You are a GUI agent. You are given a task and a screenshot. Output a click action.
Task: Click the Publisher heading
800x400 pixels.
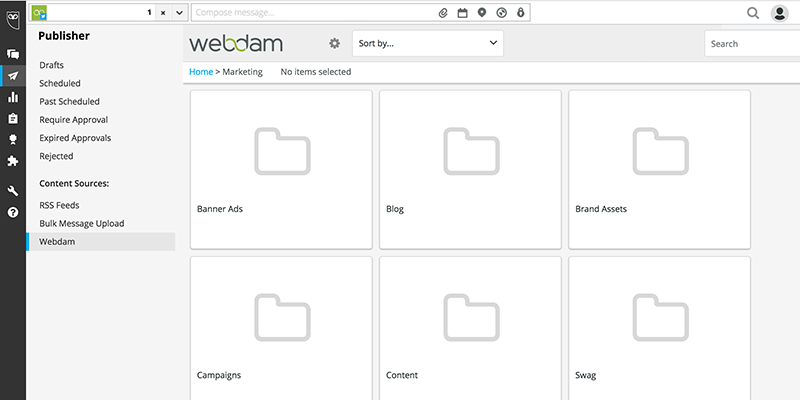tap(64, 36)
